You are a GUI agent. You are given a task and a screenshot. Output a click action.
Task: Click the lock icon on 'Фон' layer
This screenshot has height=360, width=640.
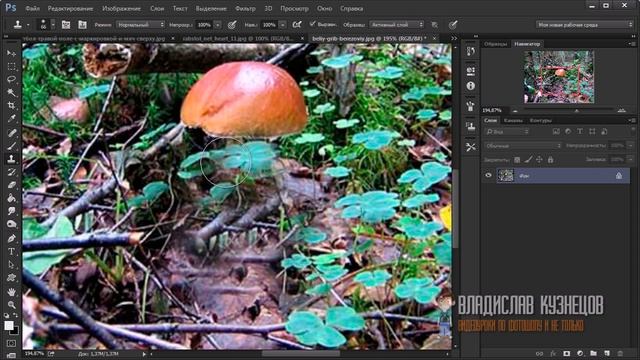point(619,176)
